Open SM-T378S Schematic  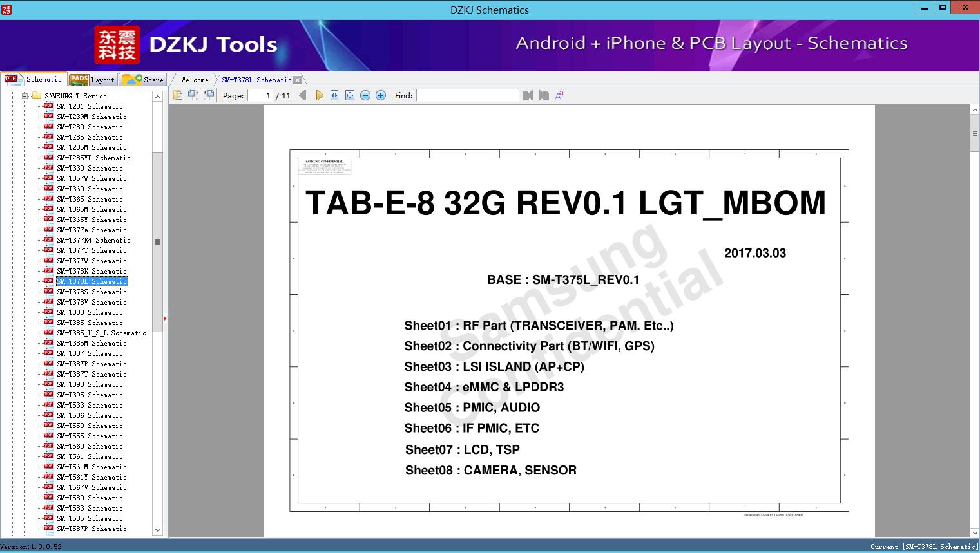91,292
